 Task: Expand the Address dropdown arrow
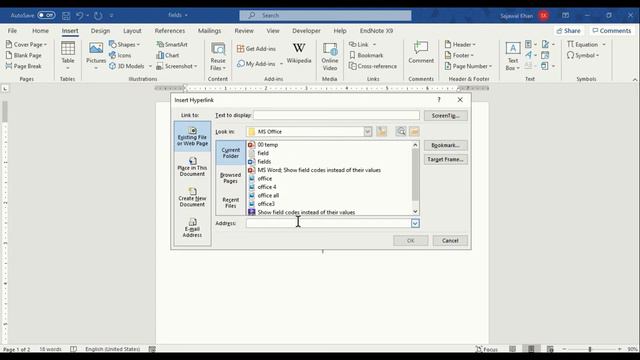(415, 223)
